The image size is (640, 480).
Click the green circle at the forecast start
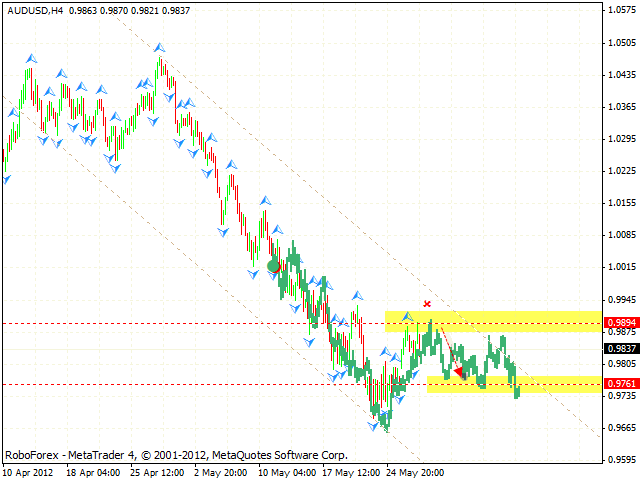[x=273, y=266]
